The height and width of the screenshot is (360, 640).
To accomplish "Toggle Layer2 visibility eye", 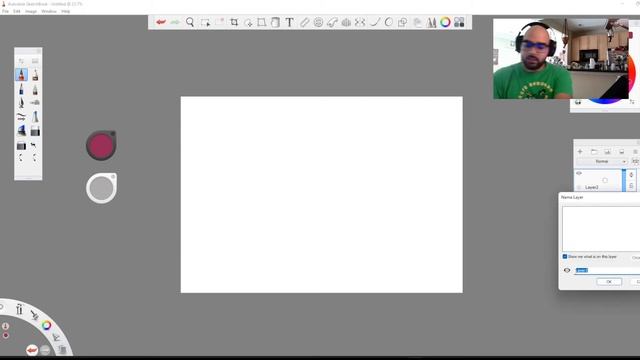I will [579, 173].
